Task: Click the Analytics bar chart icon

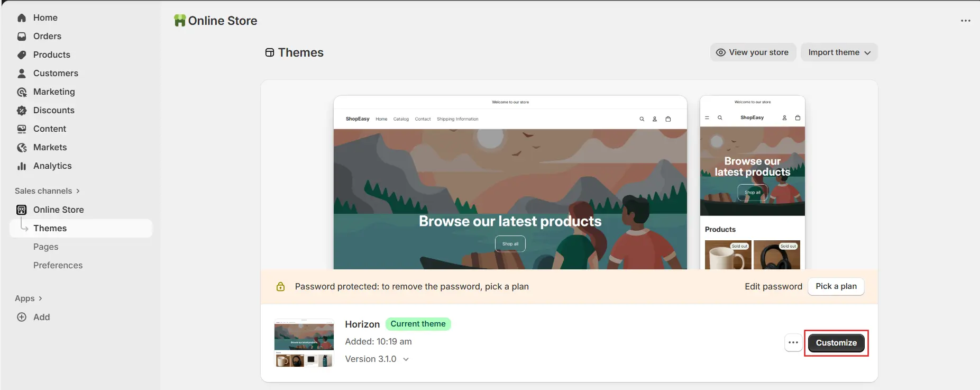Action: click(22, 166)
